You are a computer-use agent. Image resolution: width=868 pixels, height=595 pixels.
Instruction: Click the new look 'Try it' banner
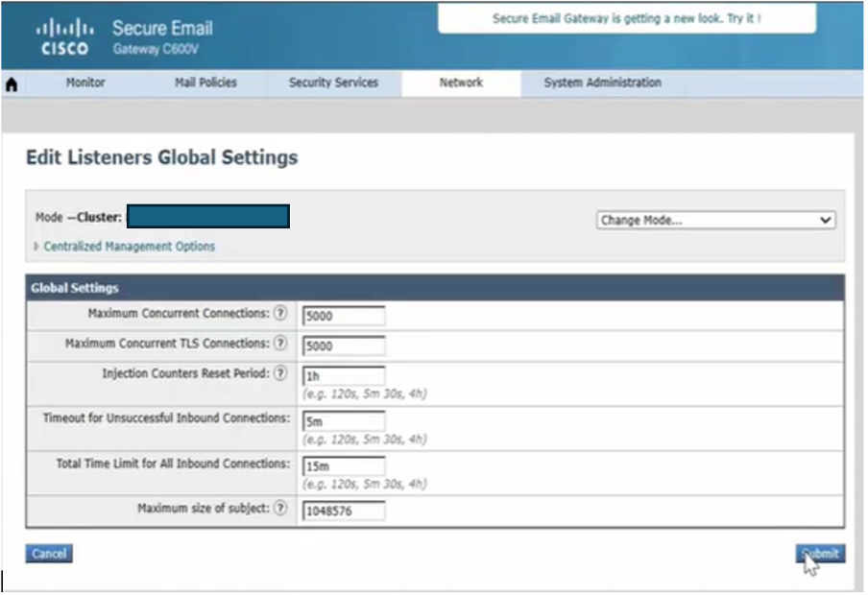tap(627, 19)
